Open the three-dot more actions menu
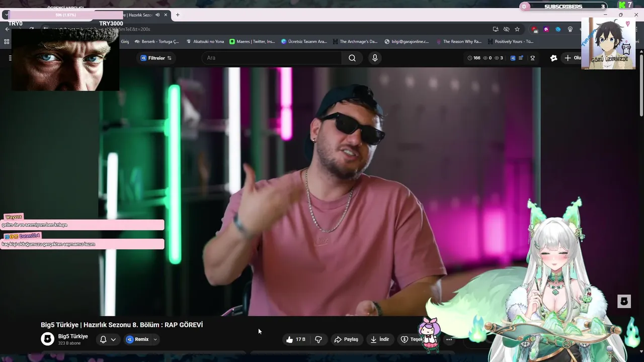 coord(449,339)
